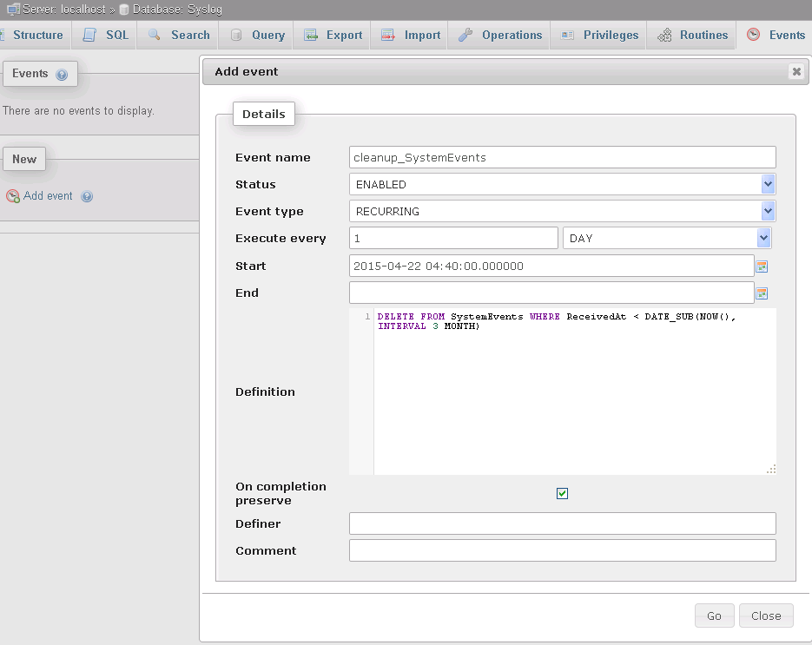This screenshot has width=812, height=645.
Task: Click the Close button
Action: [766, 615]
